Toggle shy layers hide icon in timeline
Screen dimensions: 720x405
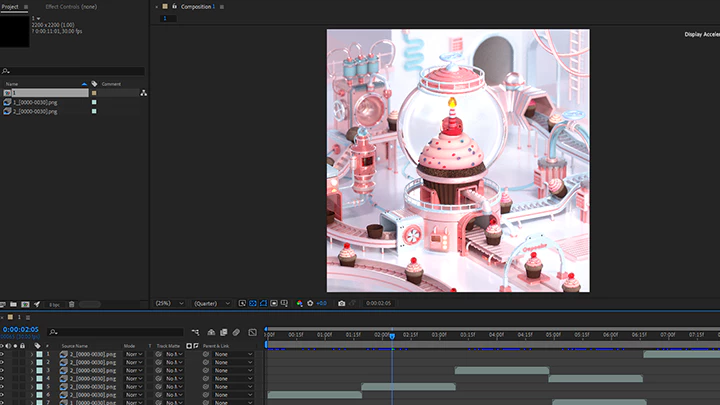click(x=211, y=332)
